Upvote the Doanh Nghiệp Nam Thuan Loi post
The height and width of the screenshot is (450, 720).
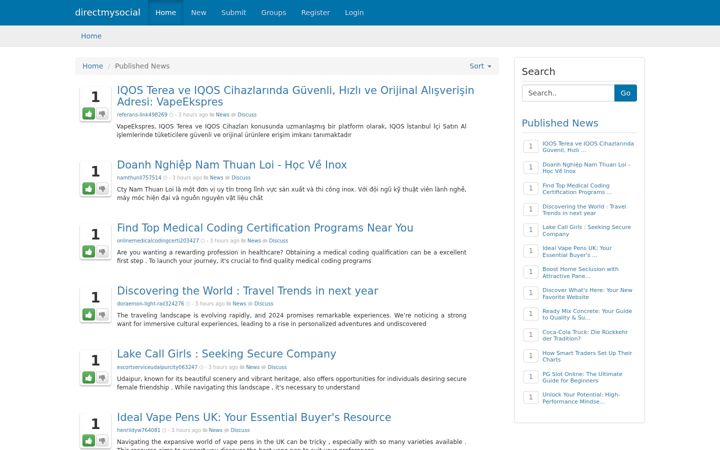[89, 188]
